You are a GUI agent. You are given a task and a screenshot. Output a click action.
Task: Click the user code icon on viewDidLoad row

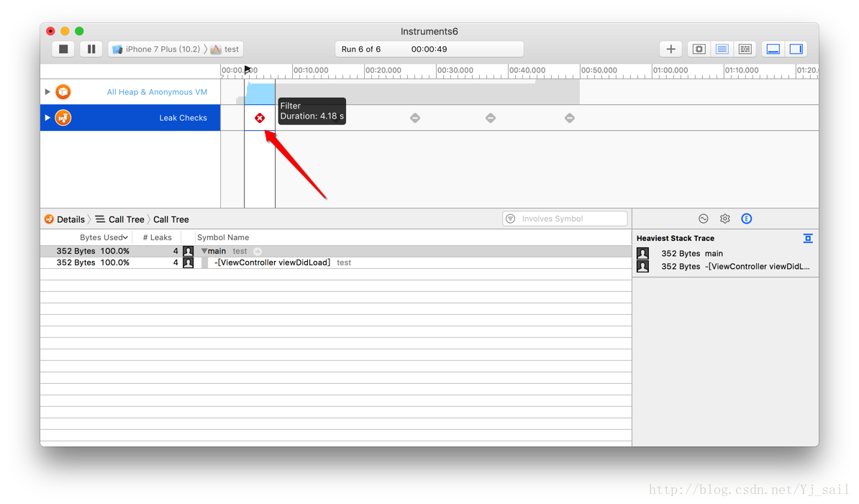[x=188, y=262]
